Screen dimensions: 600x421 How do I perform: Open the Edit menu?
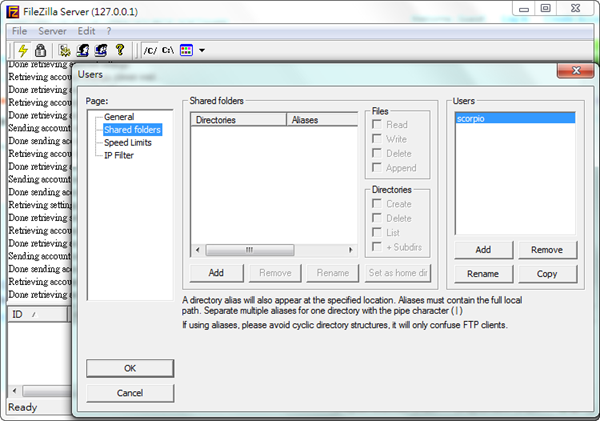click(86, 31)
